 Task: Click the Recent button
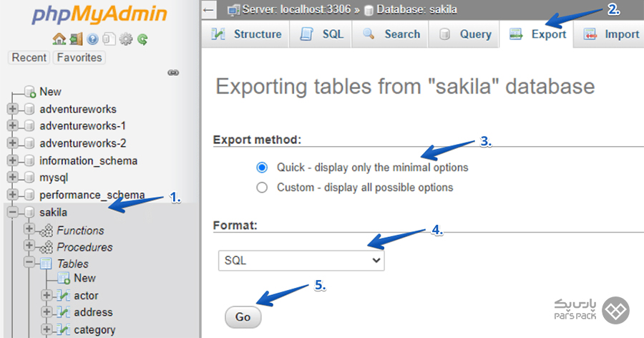[29, 57]
